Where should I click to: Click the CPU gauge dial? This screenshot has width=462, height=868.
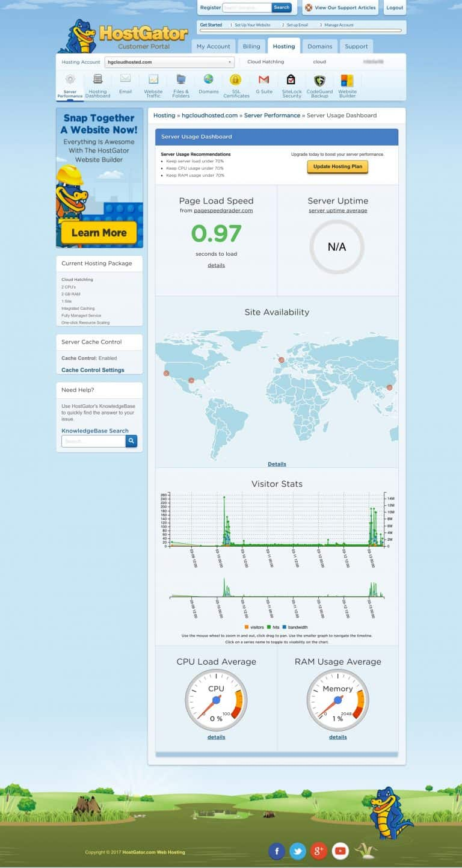(217, 700)
